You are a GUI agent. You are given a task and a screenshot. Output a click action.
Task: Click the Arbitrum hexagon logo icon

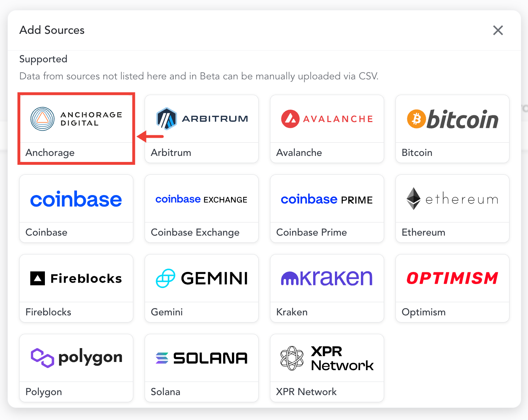coord(166,119)
